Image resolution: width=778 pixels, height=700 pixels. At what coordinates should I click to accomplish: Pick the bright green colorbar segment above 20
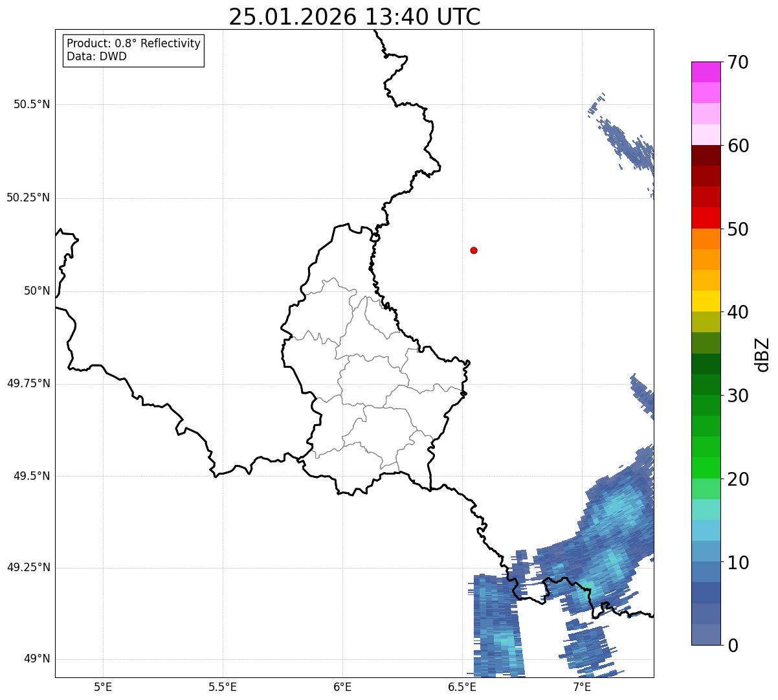pyautogui.click(x=706, y=468)
